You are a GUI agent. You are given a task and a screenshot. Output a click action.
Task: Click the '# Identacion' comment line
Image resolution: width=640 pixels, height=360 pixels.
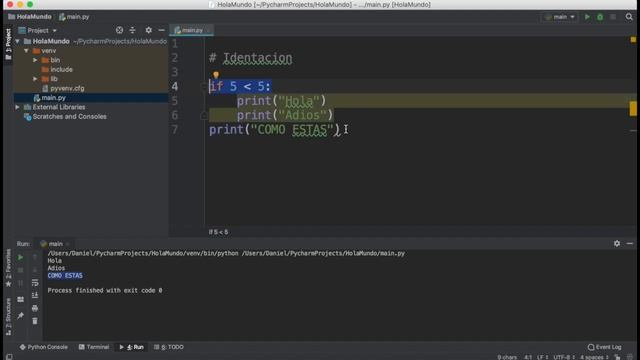[251, 58]
